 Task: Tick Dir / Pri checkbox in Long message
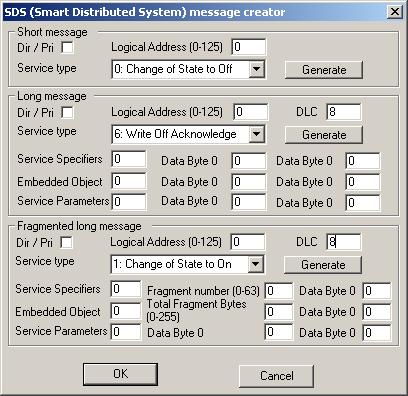(x=68, y=112)
